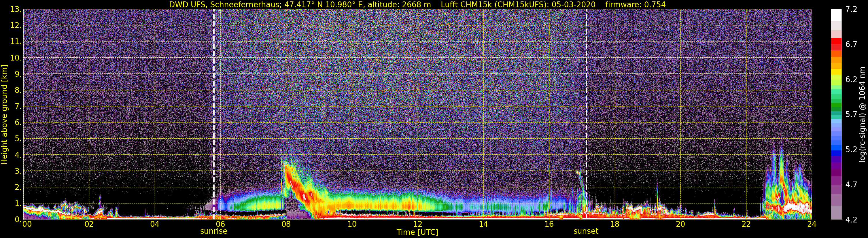Click the '02' tick on the time axis
Image resolution: width=868 pixels, height=238 pixels.
[x=89, y=224]
